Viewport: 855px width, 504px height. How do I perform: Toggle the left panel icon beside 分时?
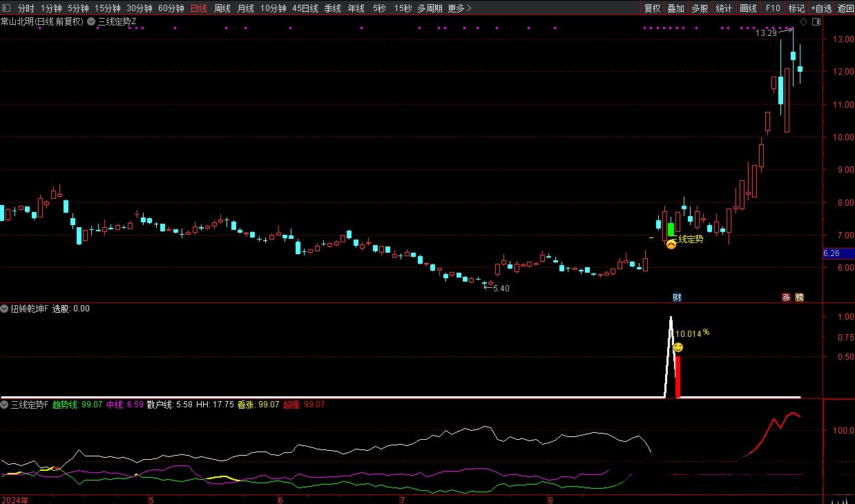point(7,8)
